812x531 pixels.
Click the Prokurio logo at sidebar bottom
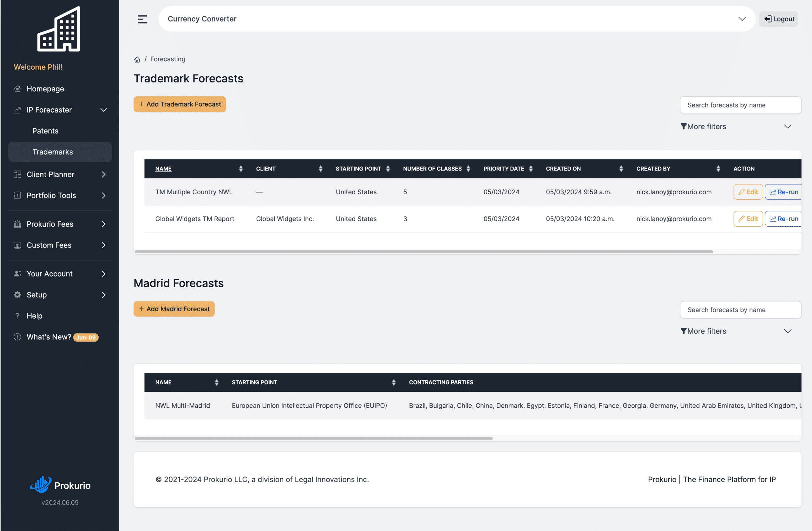[x=60, y=485]
